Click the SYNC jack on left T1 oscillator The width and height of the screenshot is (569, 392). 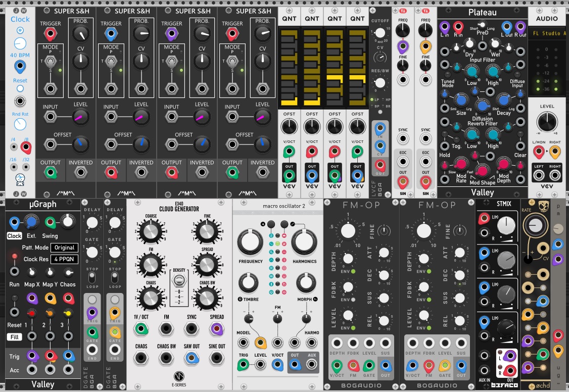click(403, 139)
